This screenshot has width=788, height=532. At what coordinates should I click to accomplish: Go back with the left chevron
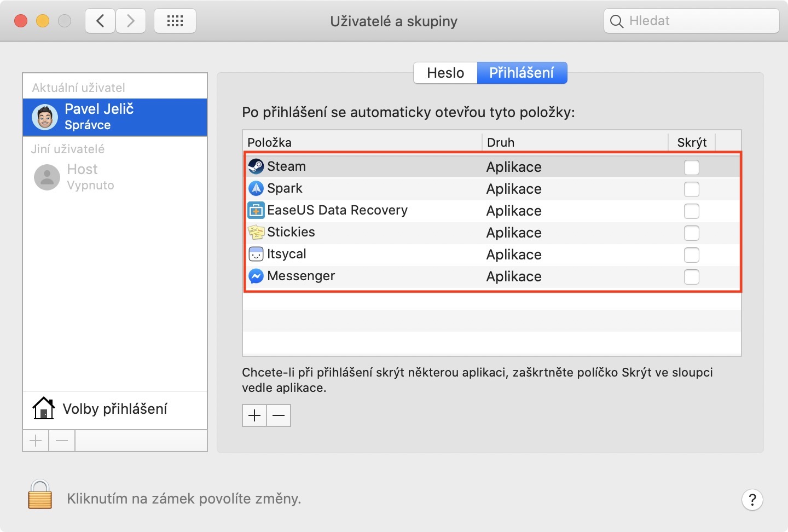tap(100, 21)
